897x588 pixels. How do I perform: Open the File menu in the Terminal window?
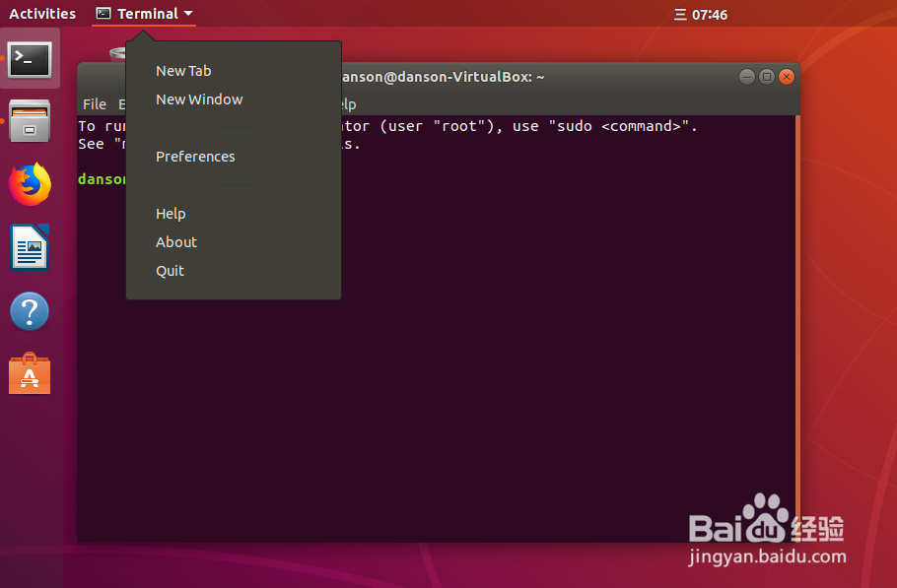(95, 104)
